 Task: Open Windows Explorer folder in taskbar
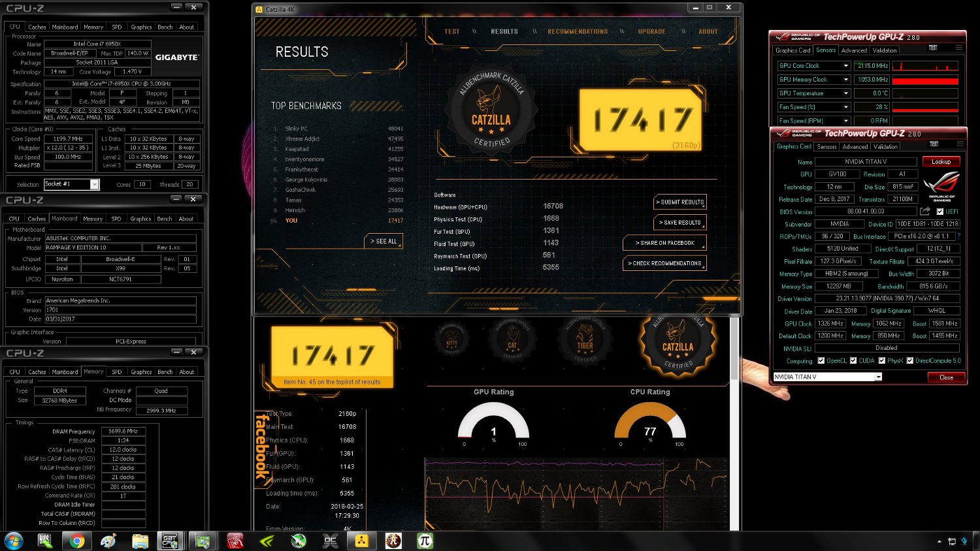(140, 541)
